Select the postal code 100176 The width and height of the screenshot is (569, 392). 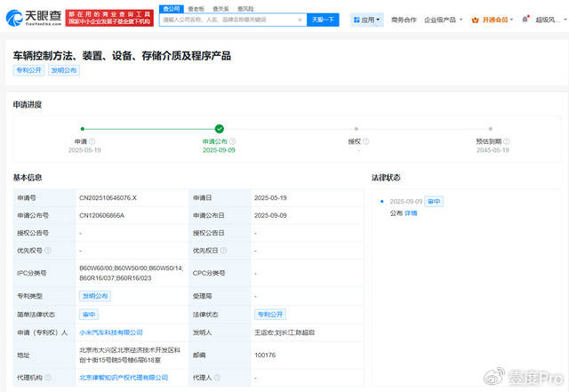pyautogui.click(x=265, y=355)
